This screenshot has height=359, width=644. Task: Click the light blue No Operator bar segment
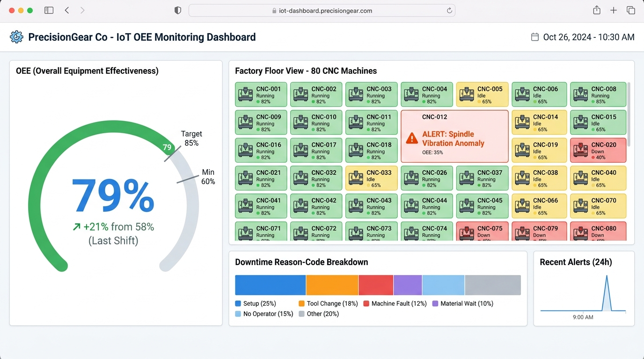(444, 285)
